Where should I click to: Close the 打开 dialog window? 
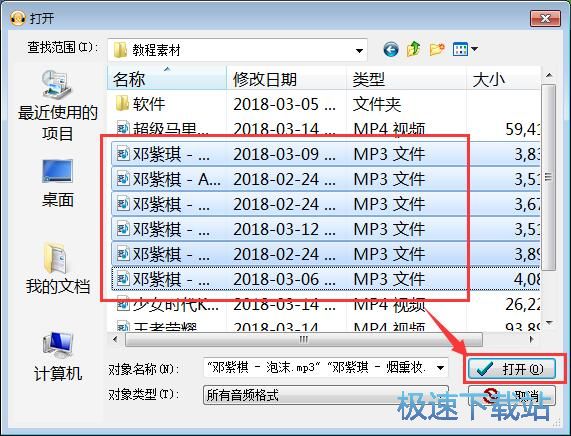pyautogui.click(x=545, y=18)
